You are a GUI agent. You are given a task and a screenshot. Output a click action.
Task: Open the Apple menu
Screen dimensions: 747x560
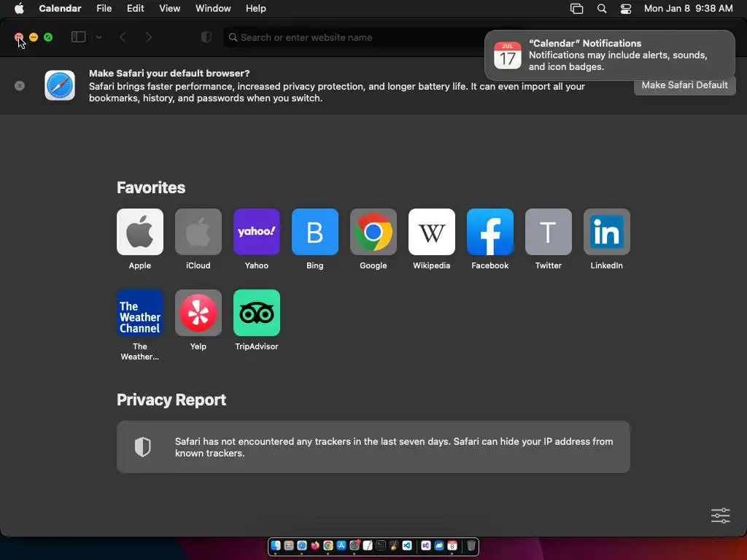(x=19, y=9)
